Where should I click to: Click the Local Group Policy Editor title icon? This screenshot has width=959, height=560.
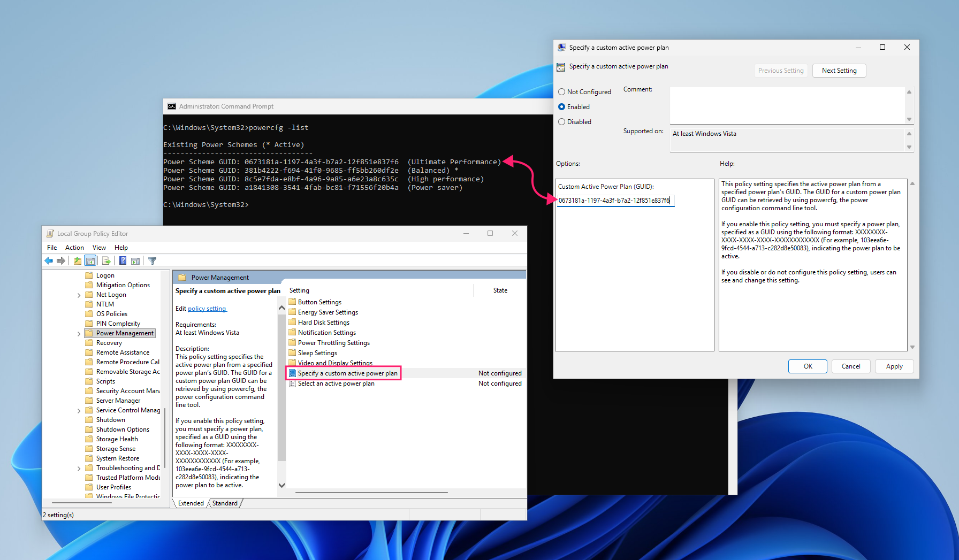click(x=50, y=234)
